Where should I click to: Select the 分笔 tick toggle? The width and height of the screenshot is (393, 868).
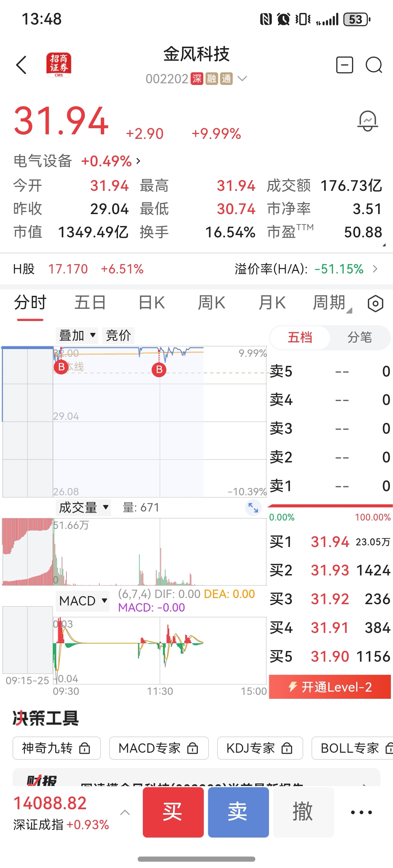click(x=360, y=337)
